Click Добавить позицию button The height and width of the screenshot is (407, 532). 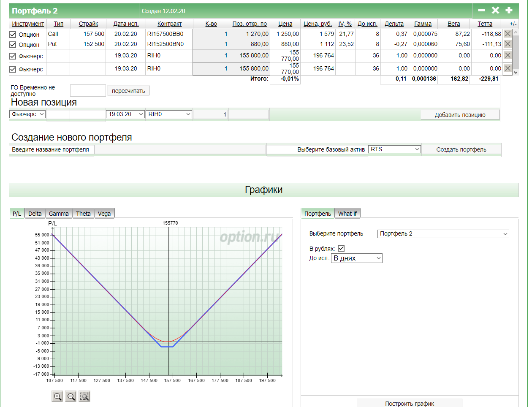(460, 115)
